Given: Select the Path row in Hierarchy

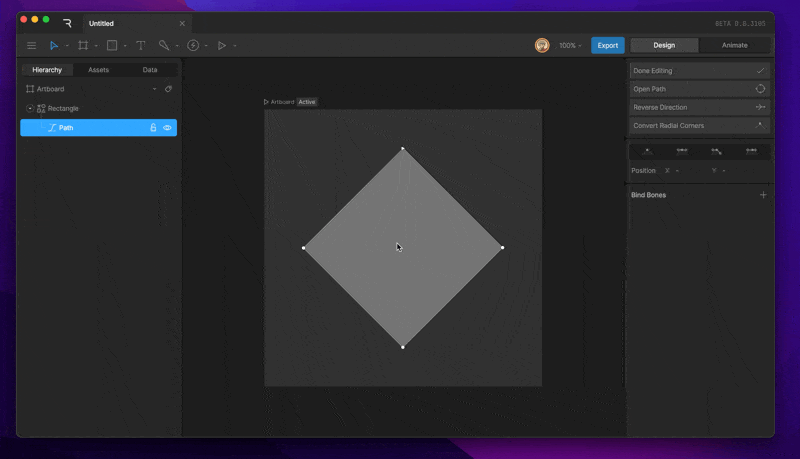Looking at the screenshot, I should coord(98,128).
